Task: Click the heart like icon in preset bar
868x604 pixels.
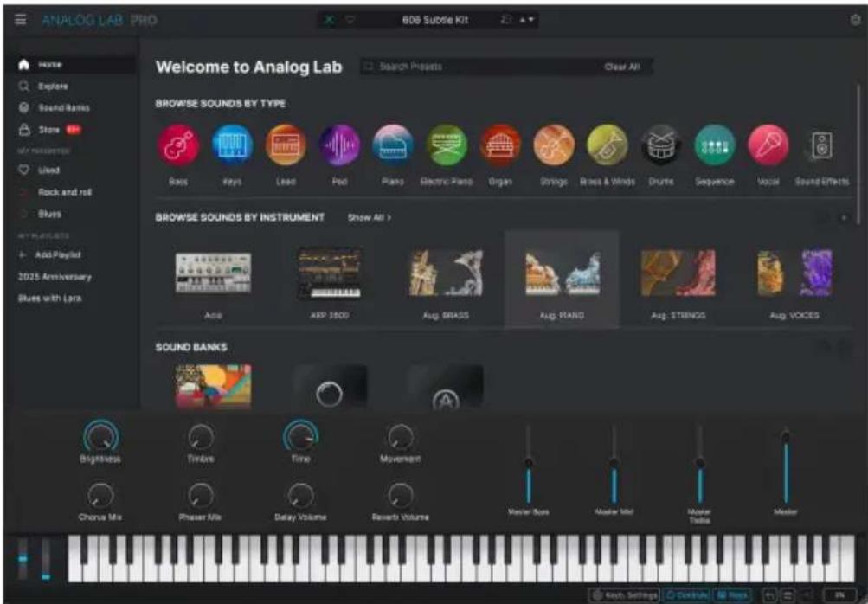Action: (x=350, y=20)
